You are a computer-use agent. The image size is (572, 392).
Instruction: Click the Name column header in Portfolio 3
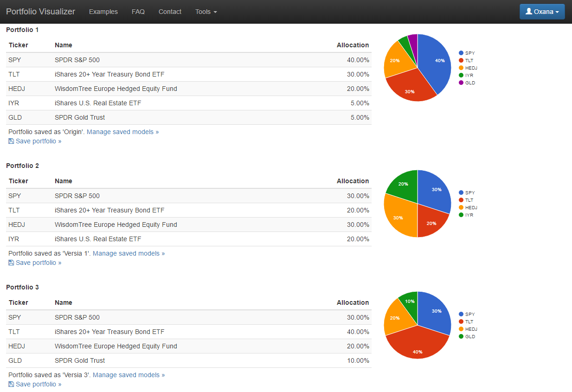(64, 302)
